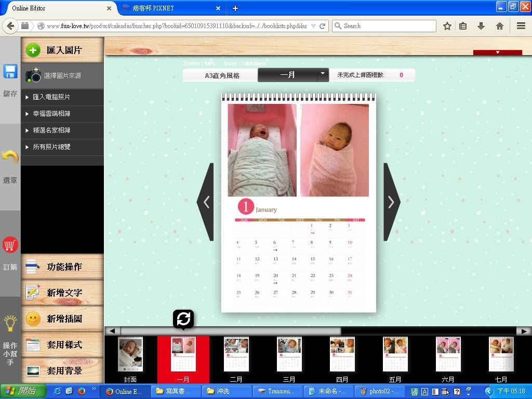Open 套用樣式 apply style
The height and width of the screenshot is (399, 532).
(x=62, y=345)
